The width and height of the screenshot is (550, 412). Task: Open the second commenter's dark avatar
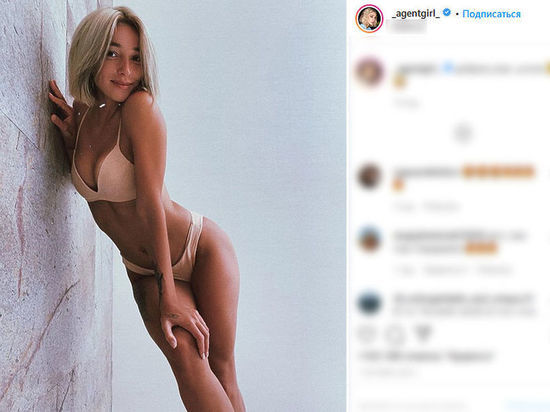click(369, 176)
